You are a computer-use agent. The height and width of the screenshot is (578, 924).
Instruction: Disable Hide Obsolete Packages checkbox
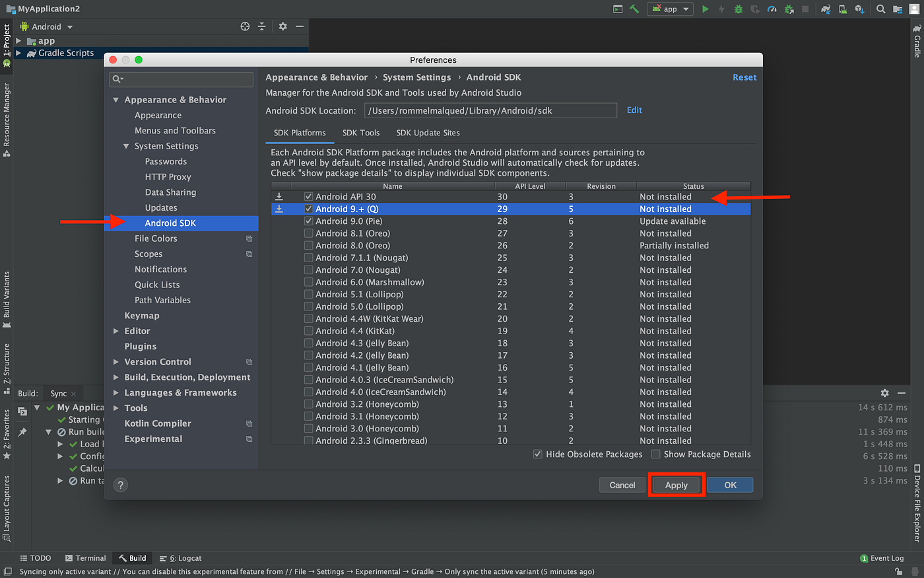pyautogui.click(x=537, y=454)
